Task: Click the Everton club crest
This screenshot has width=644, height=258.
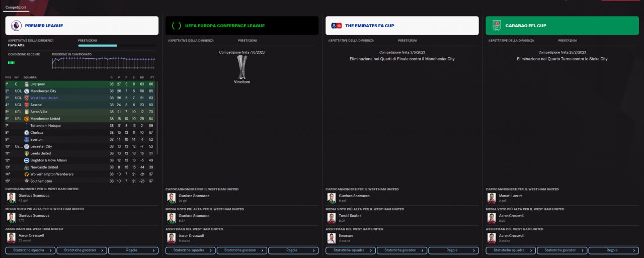Action: [x=27, y=139]
